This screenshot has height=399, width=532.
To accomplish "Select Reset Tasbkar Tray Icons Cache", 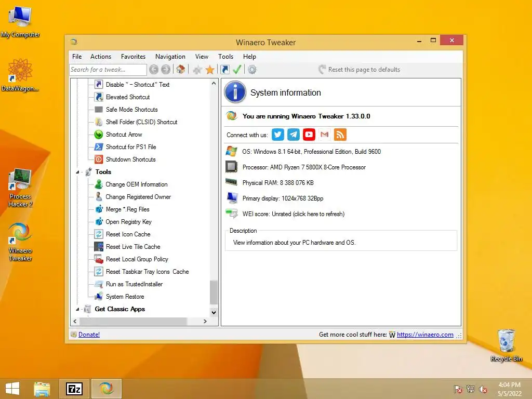I will point(147,272).
